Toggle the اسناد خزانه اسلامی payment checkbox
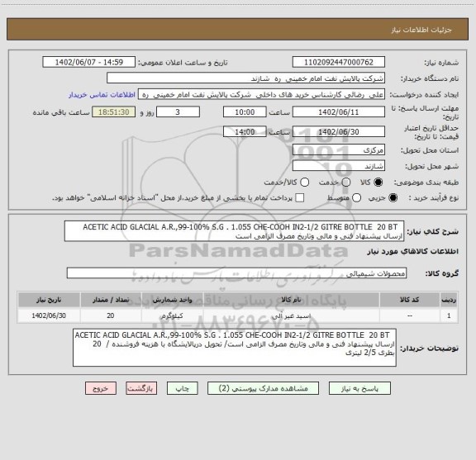Viewport: 476px width, 460px height. click(300, 198)
